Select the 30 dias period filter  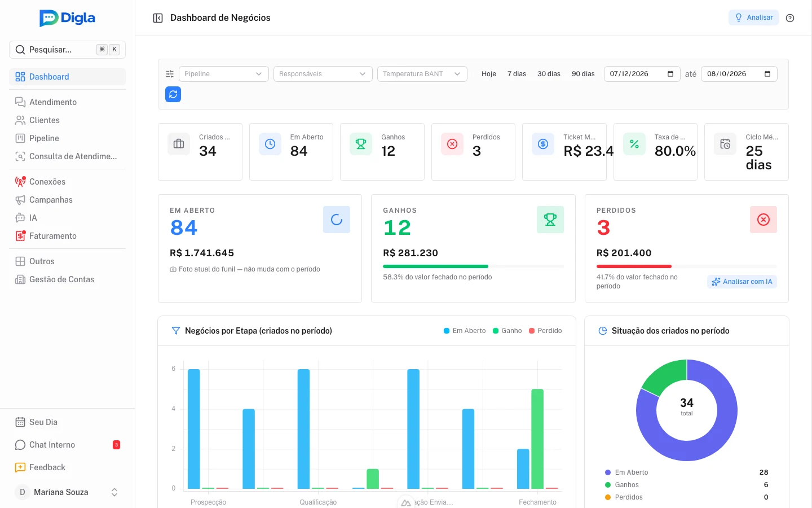coord(549,74)
